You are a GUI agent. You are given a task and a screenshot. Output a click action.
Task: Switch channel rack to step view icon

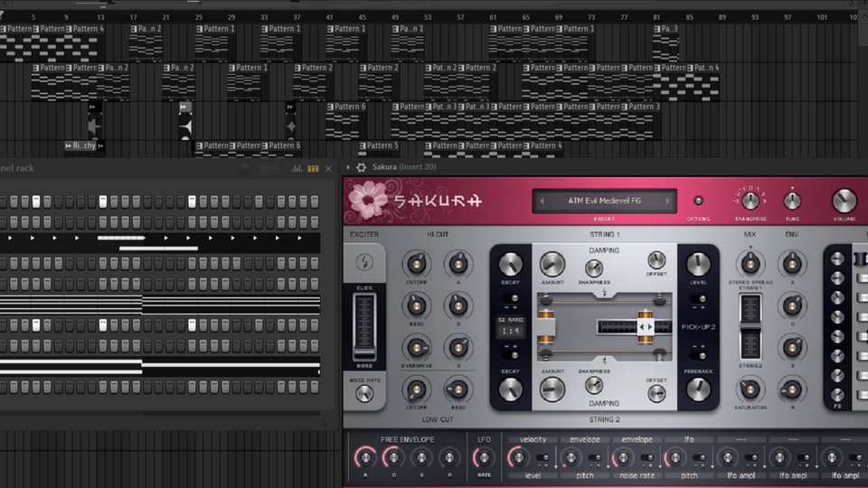[314, 168]
